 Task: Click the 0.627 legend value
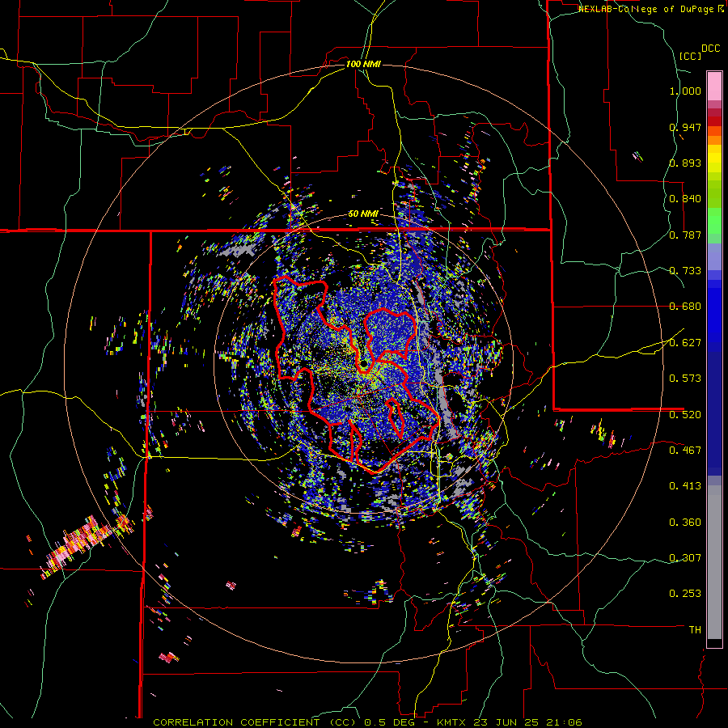coord(685,343)
